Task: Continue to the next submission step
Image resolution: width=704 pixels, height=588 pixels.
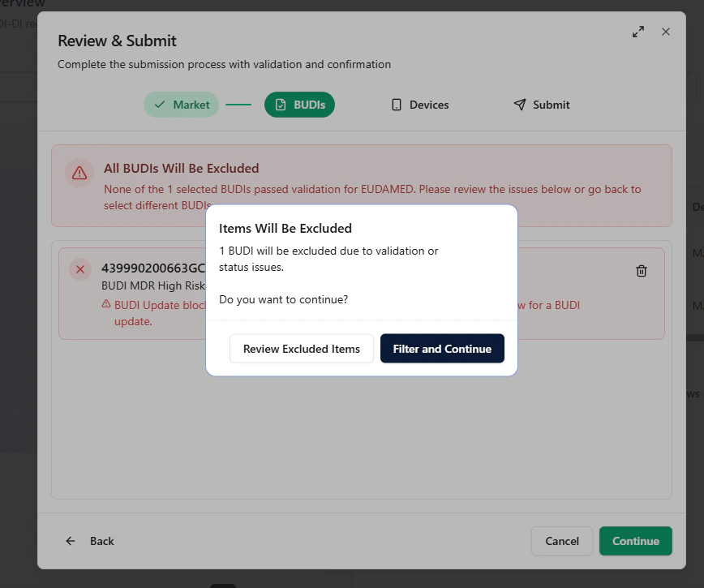Action: (x=635, y=540)
